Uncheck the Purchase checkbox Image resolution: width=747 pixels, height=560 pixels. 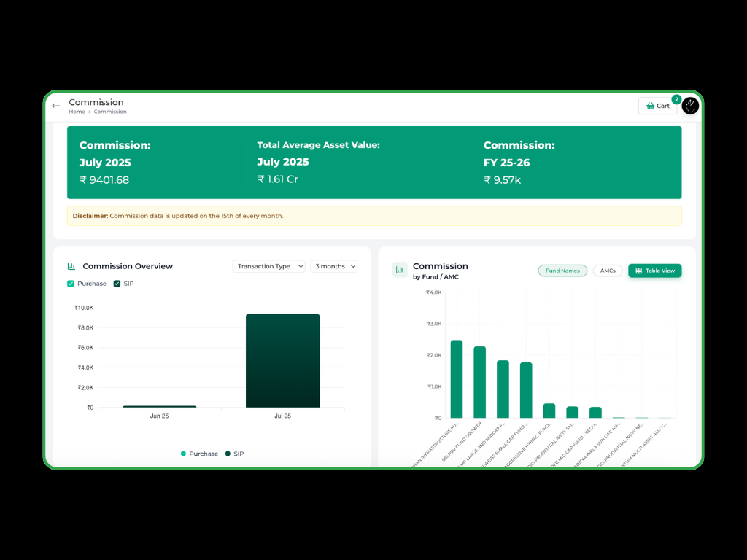(x=71, y=284)
